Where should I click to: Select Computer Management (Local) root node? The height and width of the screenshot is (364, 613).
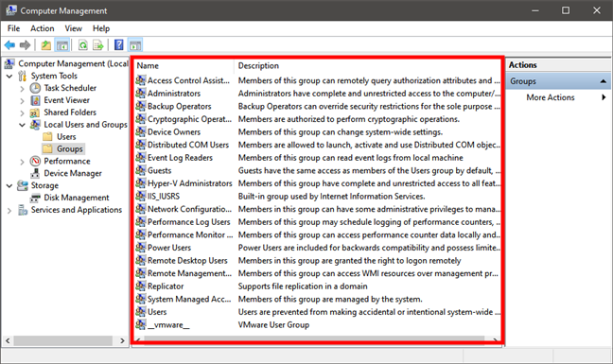(x=73, y=63)
